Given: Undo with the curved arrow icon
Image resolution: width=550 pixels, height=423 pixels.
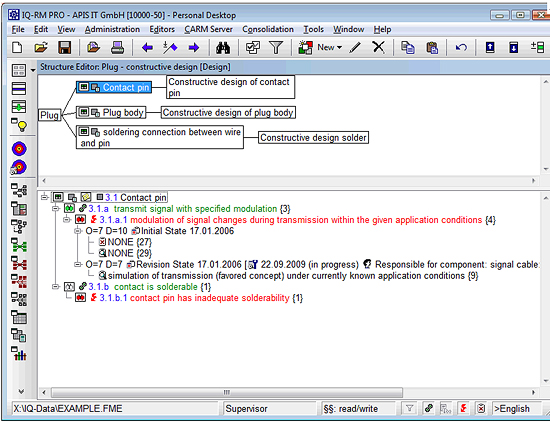Looking at the screenshot, I should click(461, 47).
